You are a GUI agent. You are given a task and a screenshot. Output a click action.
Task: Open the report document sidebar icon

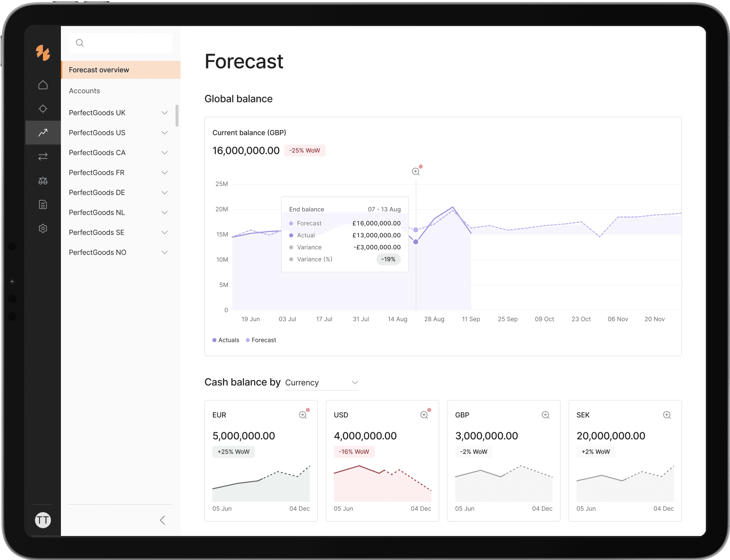point(43,204)
